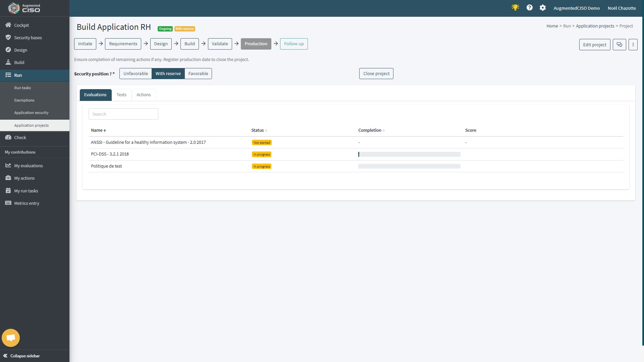Focus the evaluations Search field
644x362 pixels.
pos(123,114)
